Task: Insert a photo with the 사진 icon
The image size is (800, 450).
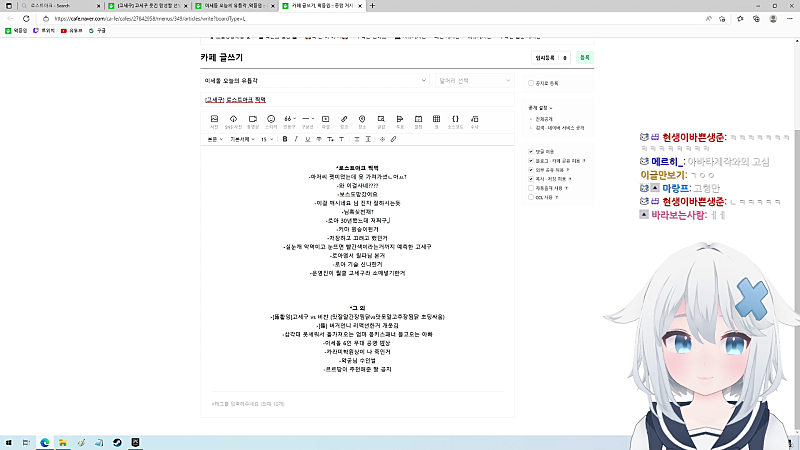Action: pyautogui.click(x=214, y=121)
